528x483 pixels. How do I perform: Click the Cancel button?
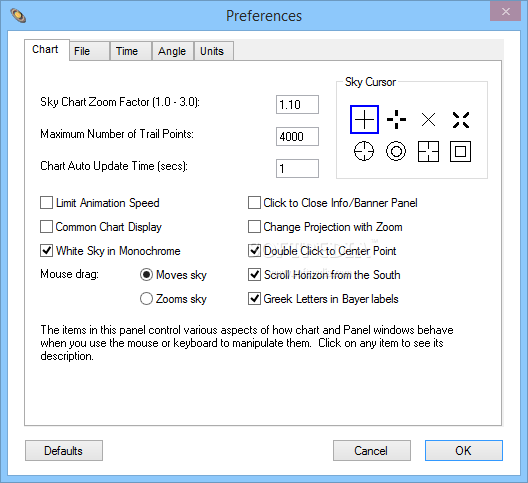(x=372, y=451)
